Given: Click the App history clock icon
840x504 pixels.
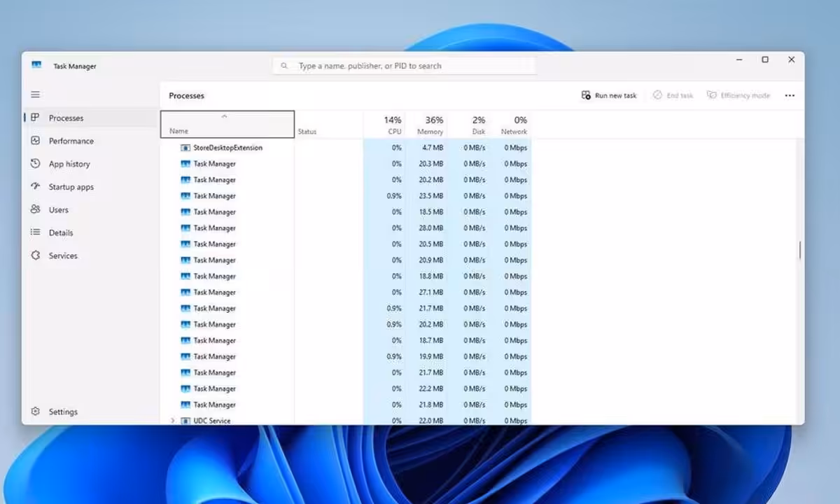Looking at the screenshot, I should pos(35,164).
